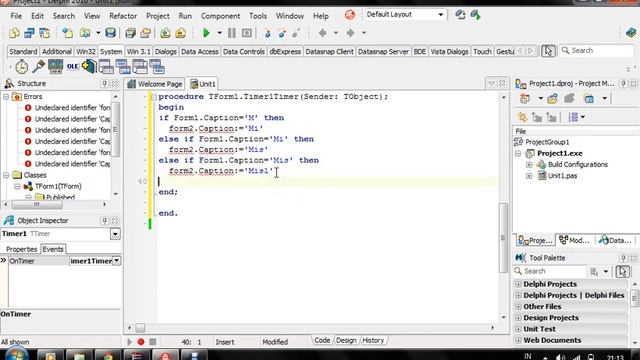Image resolution: width=640 pixels, height=360 pixels.
Task: Click the play macro icon in status bar
Action: click(129, 342)
